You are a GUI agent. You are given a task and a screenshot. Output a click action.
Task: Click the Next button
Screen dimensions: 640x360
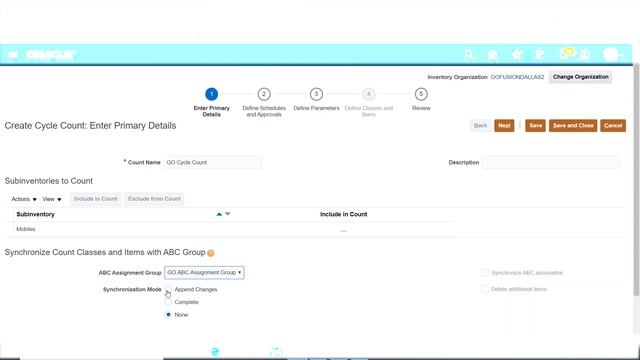click(x=504, y=126)
